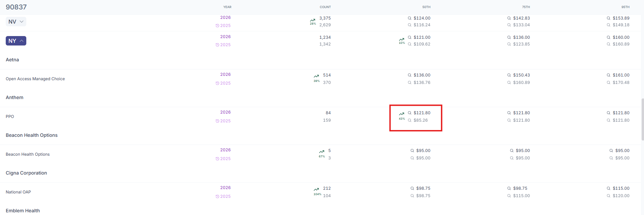This screenshot has width=644, height=215.
Task: Click the 2026 year link for Anthem PPO
Action: point(225,112)
